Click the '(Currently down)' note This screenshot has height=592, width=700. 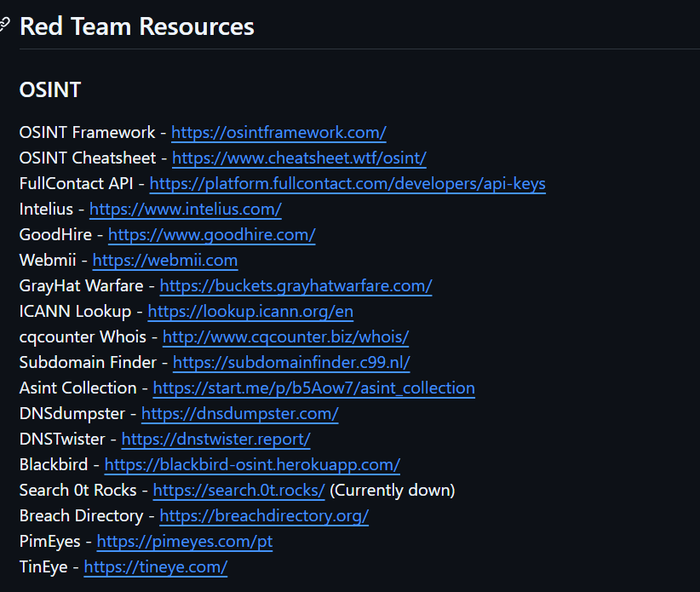coord(392,490)
